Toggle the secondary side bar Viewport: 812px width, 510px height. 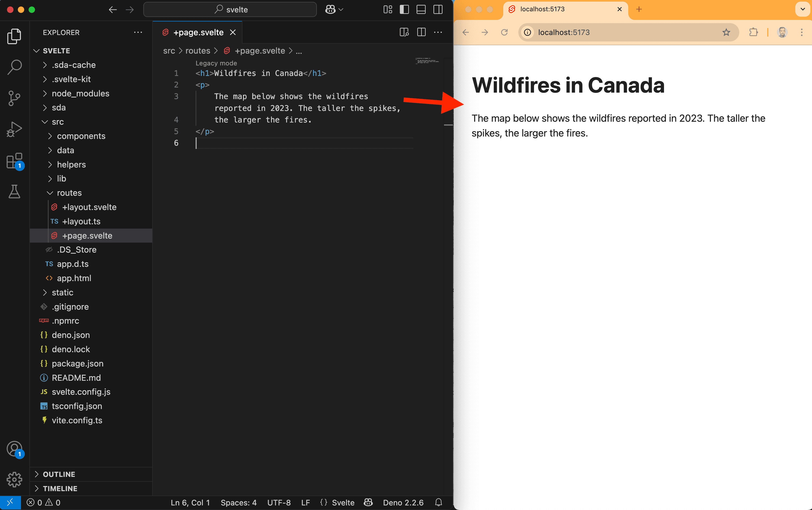pyautogui.click(x=438, y=9)
